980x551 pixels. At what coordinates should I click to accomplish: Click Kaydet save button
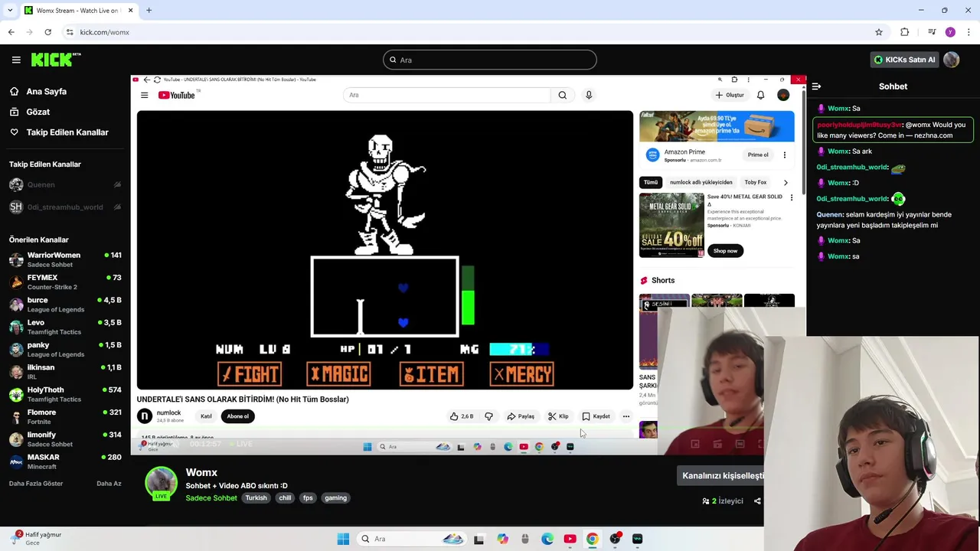596,416
